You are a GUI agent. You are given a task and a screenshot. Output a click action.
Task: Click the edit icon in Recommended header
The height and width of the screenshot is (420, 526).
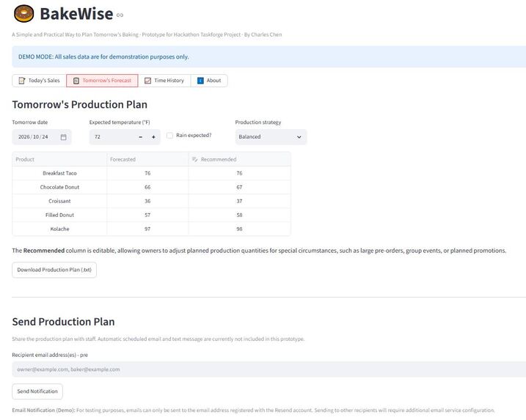click(x=194, y=159)
